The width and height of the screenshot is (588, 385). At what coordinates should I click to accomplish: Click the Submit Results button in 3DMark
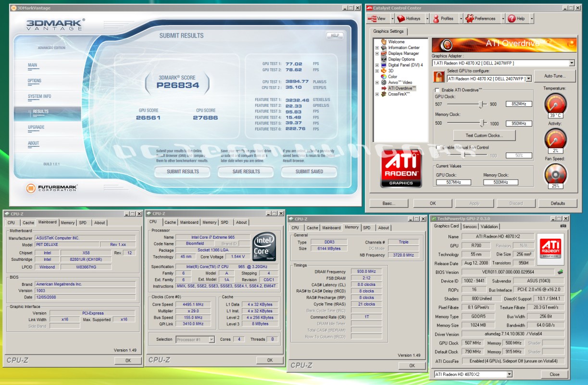coord(183,171)
